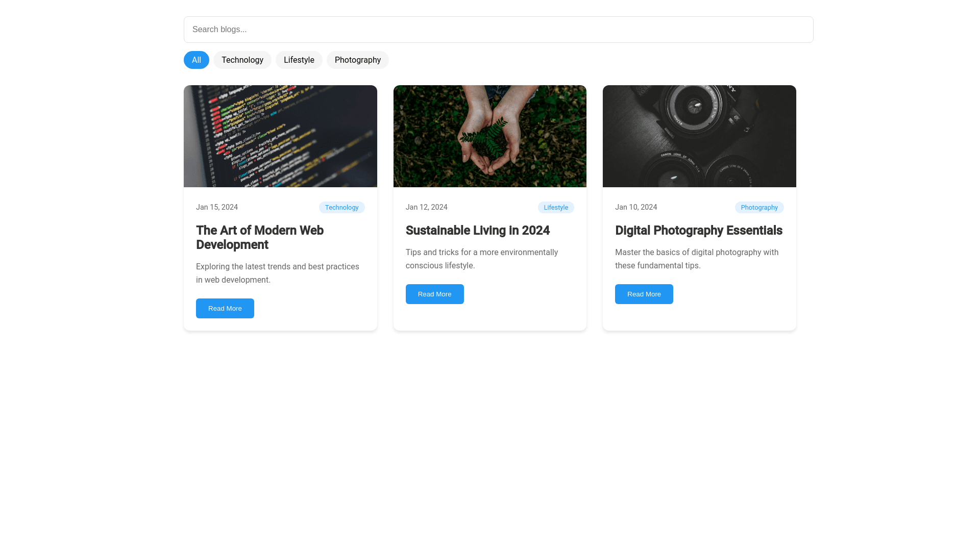Open 'Sustainable Living in 2024' article
The image size is (980, 551).
coord(478,231)
